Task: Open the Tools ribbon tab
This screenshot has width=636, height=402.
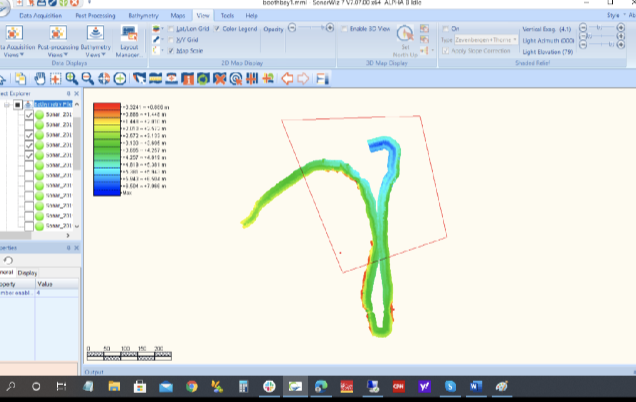Action: click(x=227, y=17)
